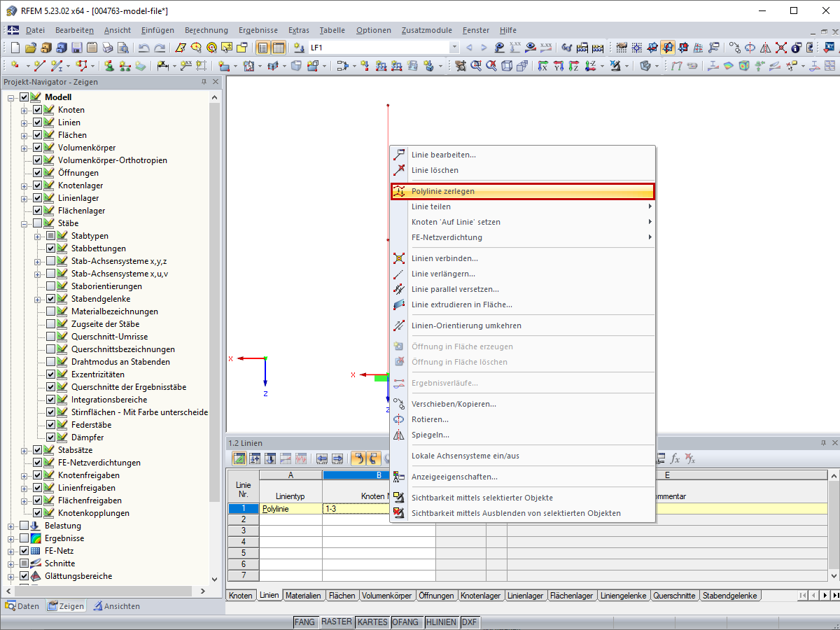
Task: Switch to the Materialien table tab
Action: click(303, 596)
